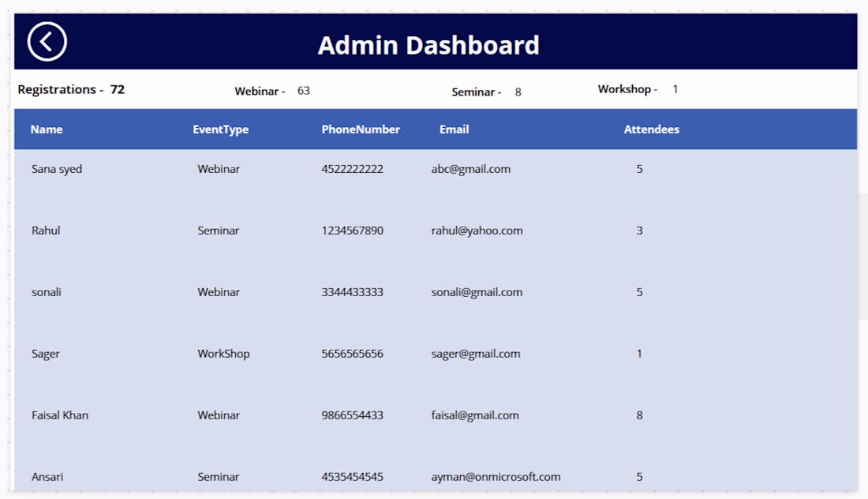Viewport: 868px width, 499px height.
Task: Click Webinar event type in sonali row
Action: click(219, 292)
